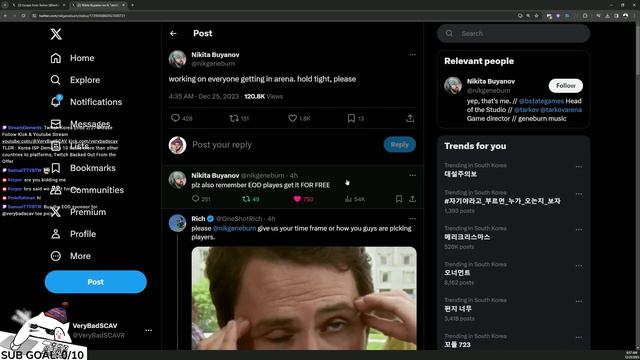Viewport: 640px width, 360px height.
Task: Open the @bstategames link in the bio
Action: click(x=541, y=101)
